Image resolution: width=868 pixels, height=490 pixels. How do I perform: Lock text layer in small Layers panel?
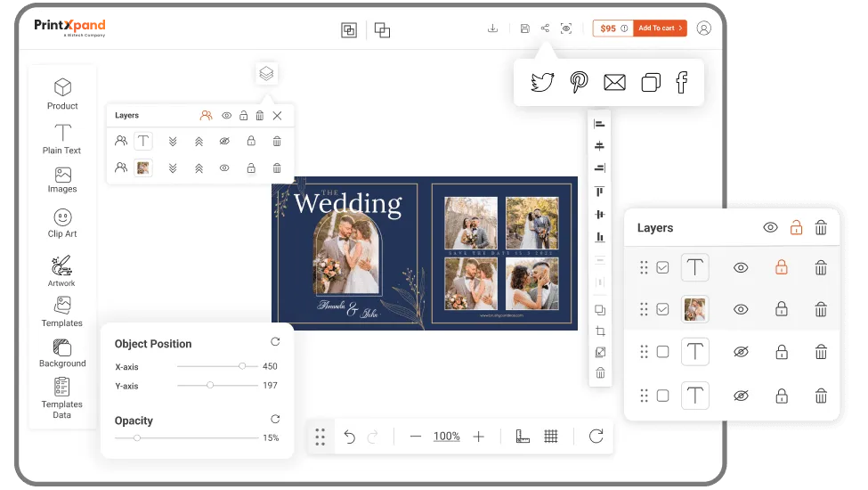(x=251, y=141)
